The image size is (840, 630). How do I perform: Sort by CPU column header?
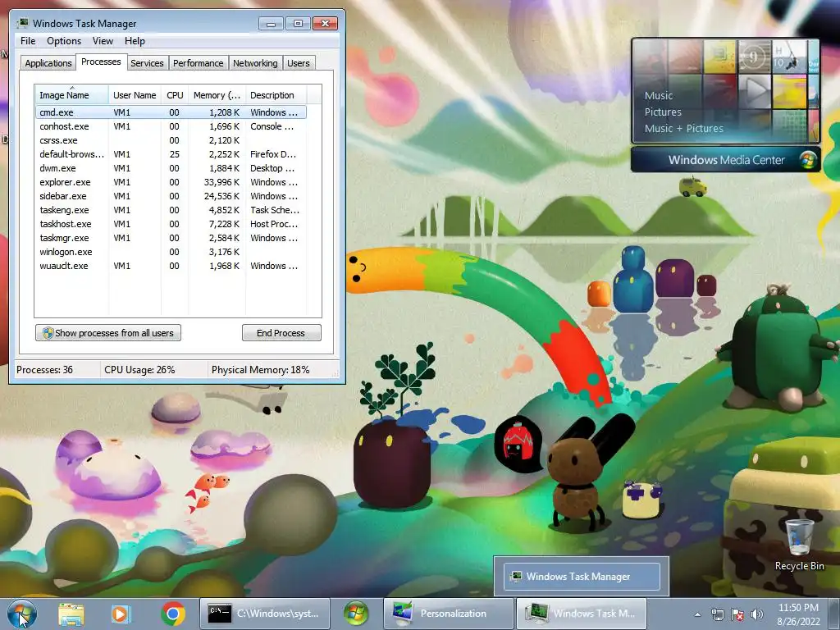[175, 95]
